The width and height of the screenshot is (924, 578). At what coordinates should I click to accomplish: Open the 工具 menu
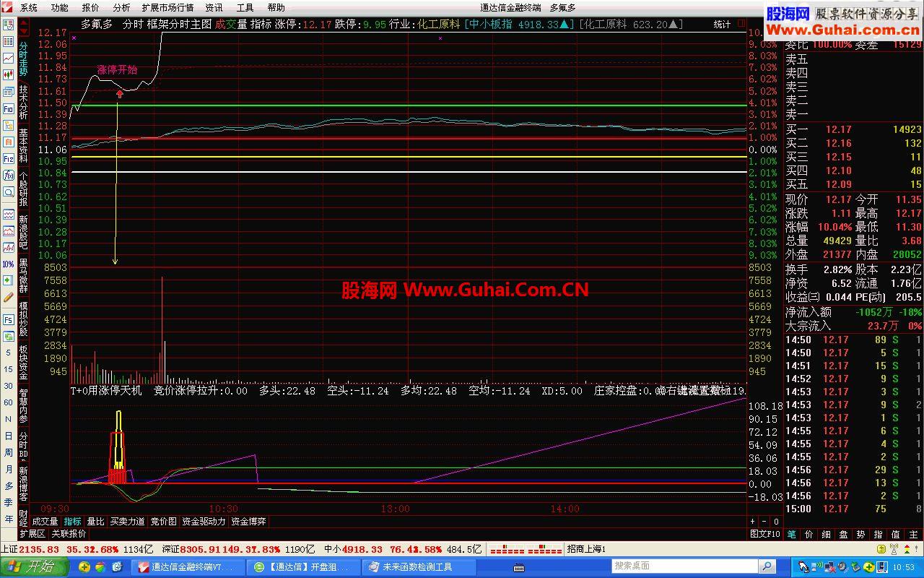245,8
